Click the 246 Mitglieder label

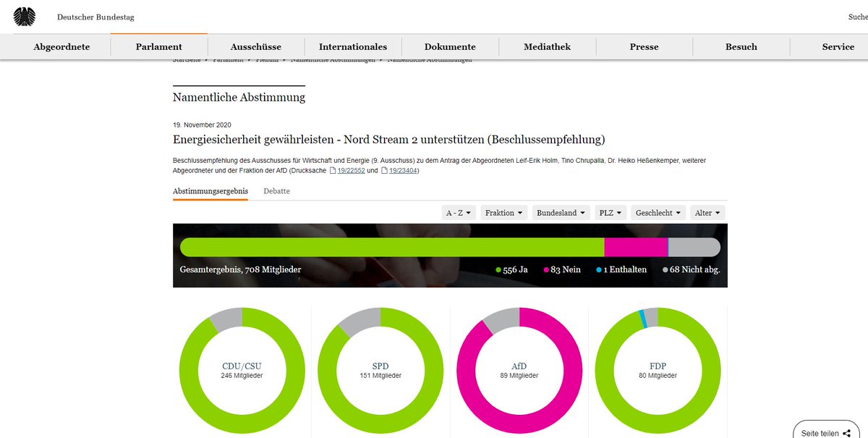pos(242,376)
